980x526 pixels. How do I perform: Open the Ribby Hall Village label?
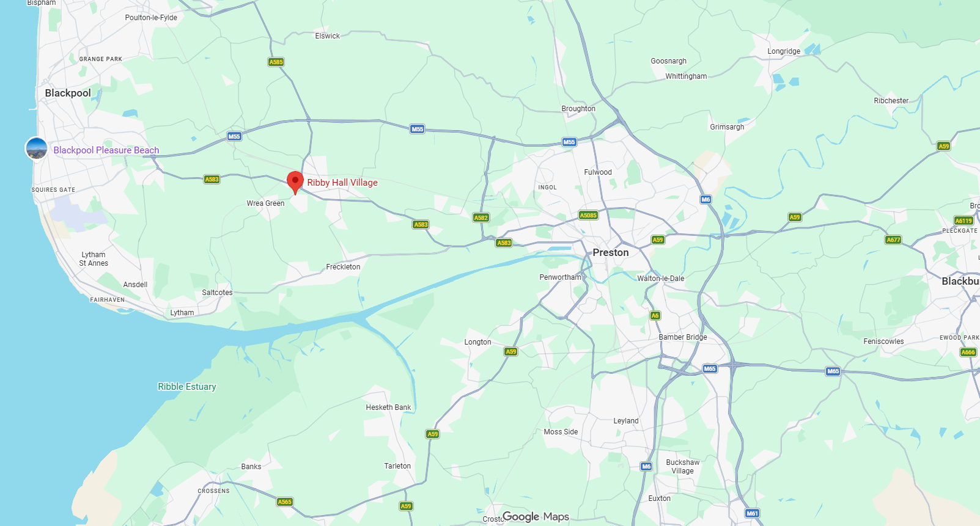(x=342, y=183)
